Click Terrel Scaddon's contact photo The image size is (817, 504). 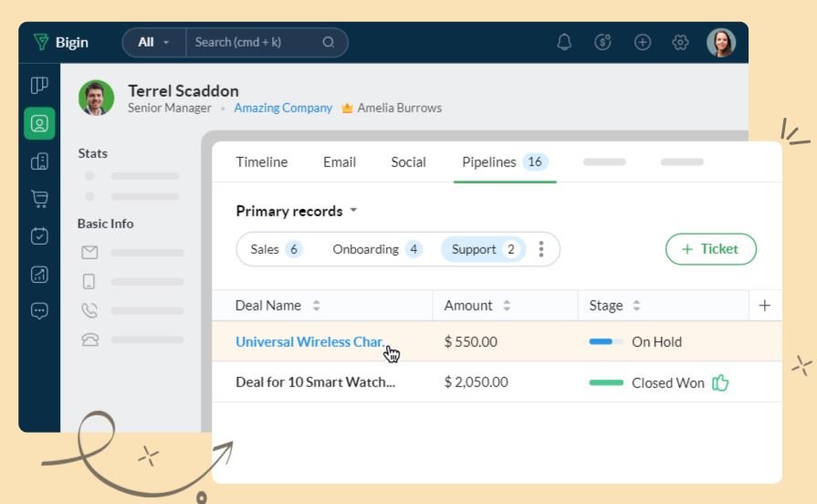[x=97, y=98]
